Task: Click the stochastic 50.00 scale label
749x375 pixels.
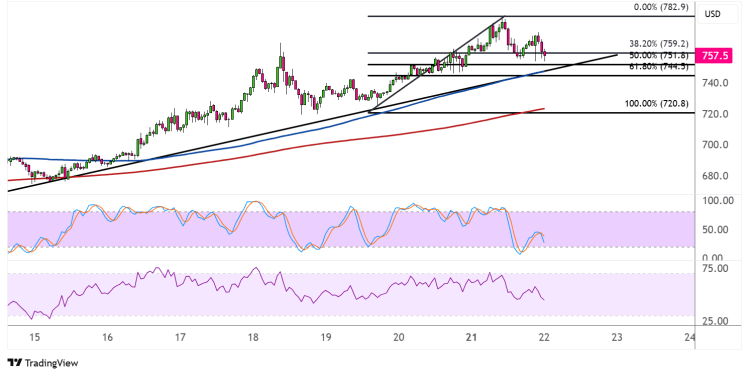Action: pyautogui.click(x=716, y=230)
